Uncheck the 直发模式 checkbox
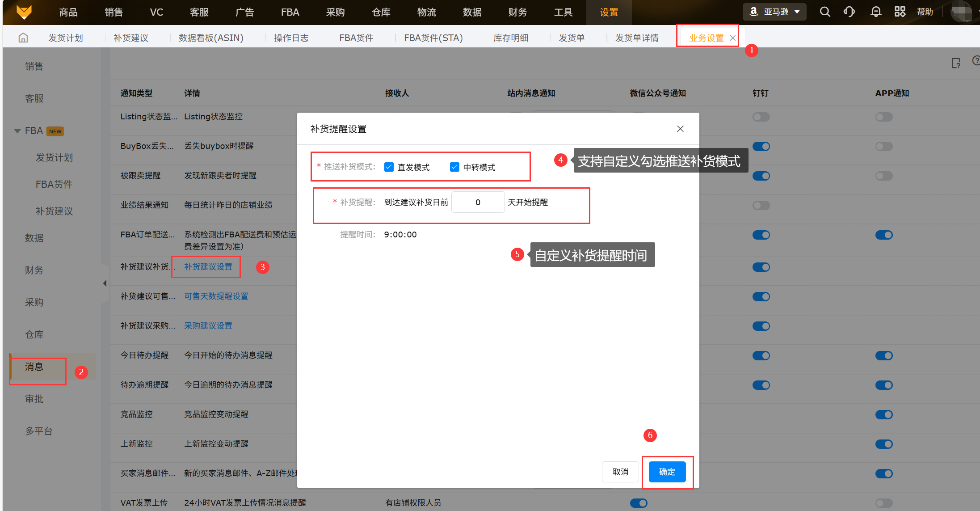980x511 pixels. coord(389,167)
